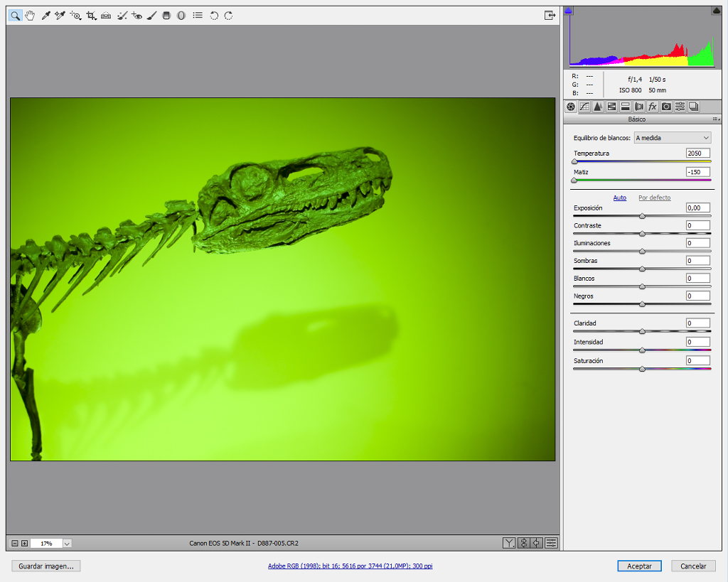
Task: Swap before and after settings
Action: pyautogui.click(x=523, y=543)
